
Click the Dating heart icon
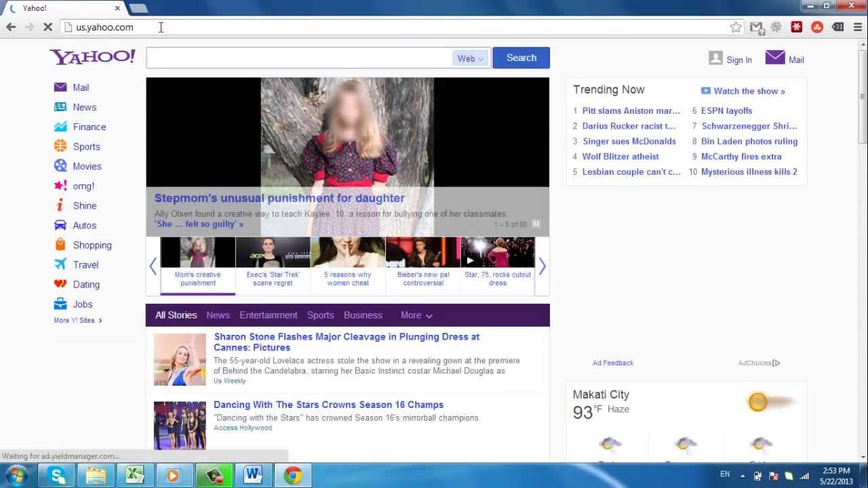click(x=60, y=284)
